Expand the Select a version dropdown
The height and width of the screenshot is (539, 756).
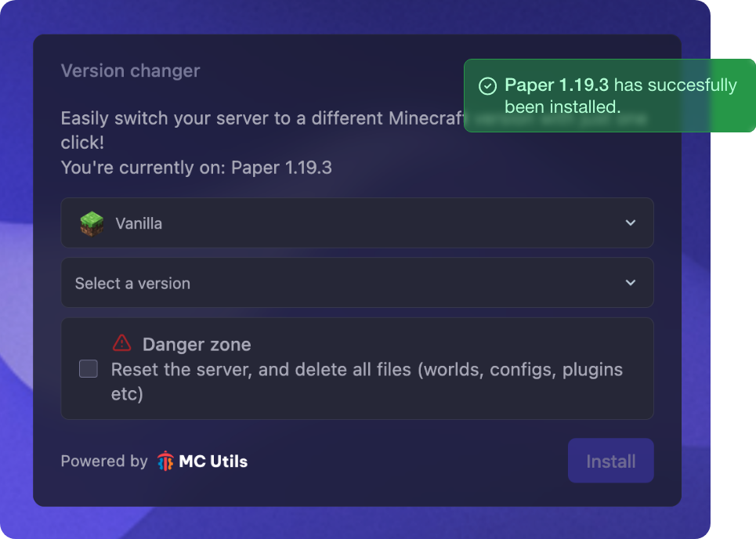357,283
